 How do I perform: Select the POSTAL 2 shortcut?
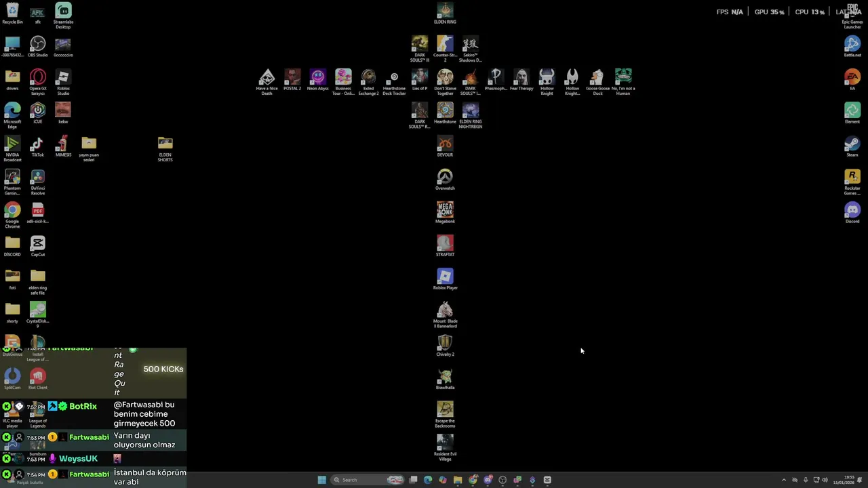292,80
